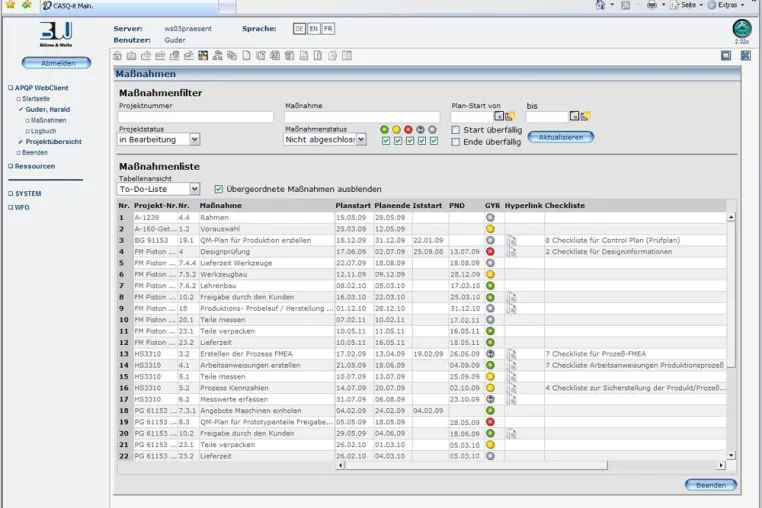This screenshot has width=762, height=508.
Task: Open the calendar picker for Plan-Start von
Action: (499, 116)
